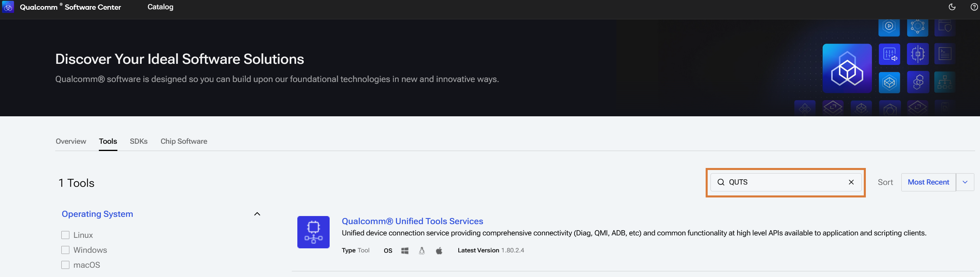Open the sort dropdown arrow
Viewport: 980px width, 277px height.
(x=965, y=182)
